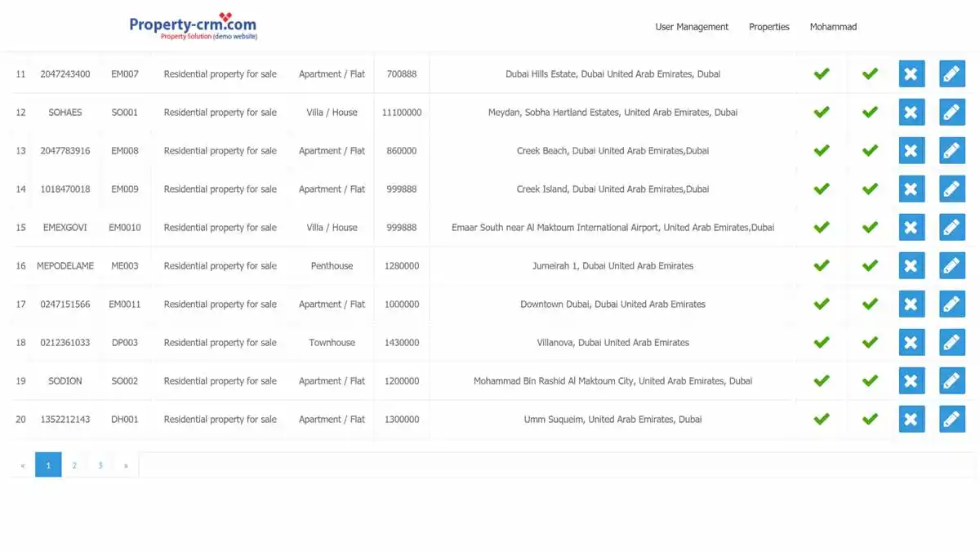This screenshot has height=551, width=980.
Task: Toggle first green checkmark for EM007
Action: pyautogui.click(x=822, y=74)
